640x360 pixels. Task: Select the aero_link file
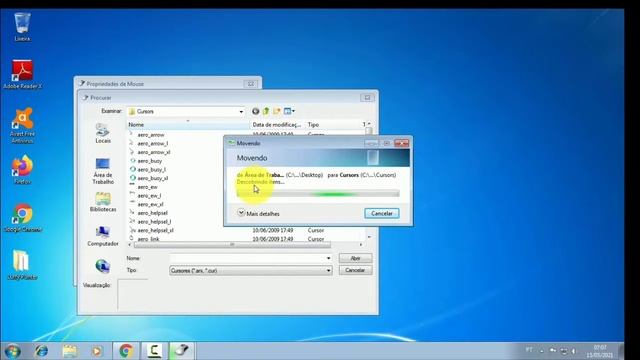tap(148, 239)
